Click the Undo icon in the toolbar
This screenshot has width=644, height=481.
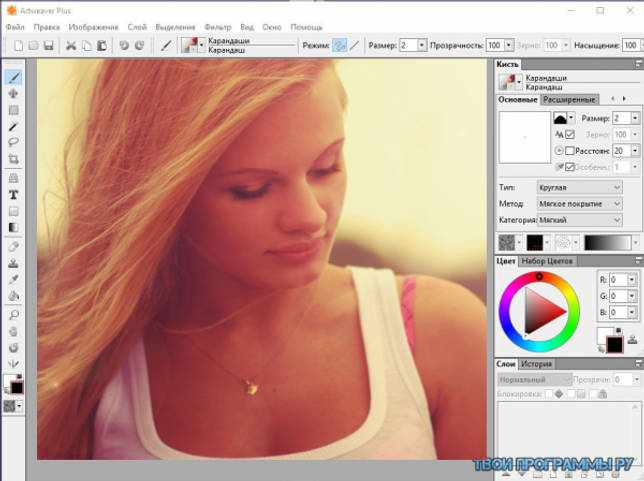pyautogui.click(x=124, y=45)
